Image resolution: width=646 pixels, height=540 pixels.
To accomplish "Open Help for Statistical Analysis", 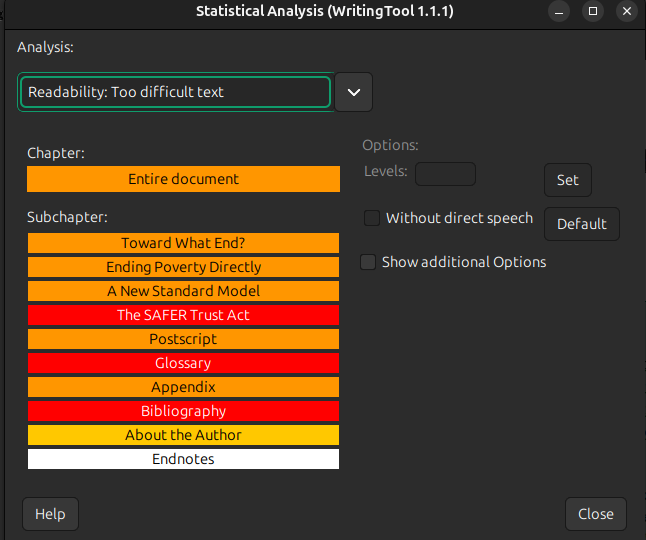I will 50,514.
